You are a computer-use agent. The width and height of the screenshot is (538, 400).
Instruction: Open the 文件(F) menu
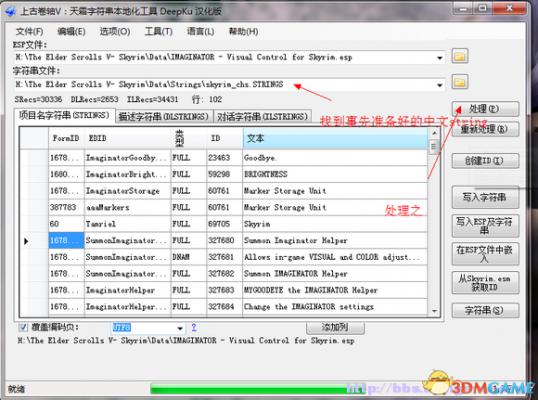point(29,32)
